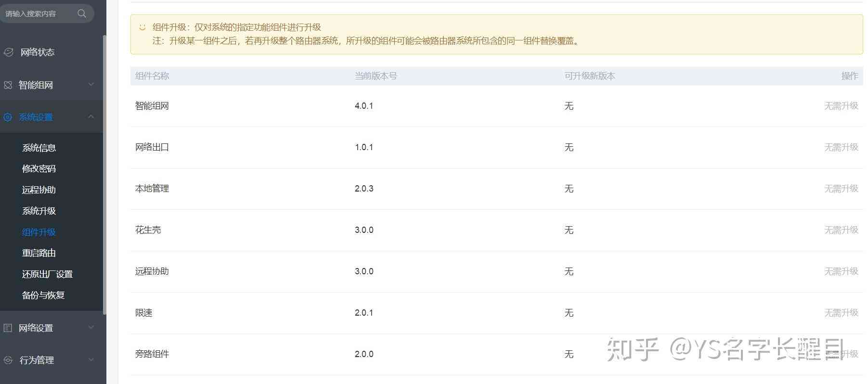Click the 组件名称 column header
Viewport: 868px width, 384px height.
click(152, 76)
